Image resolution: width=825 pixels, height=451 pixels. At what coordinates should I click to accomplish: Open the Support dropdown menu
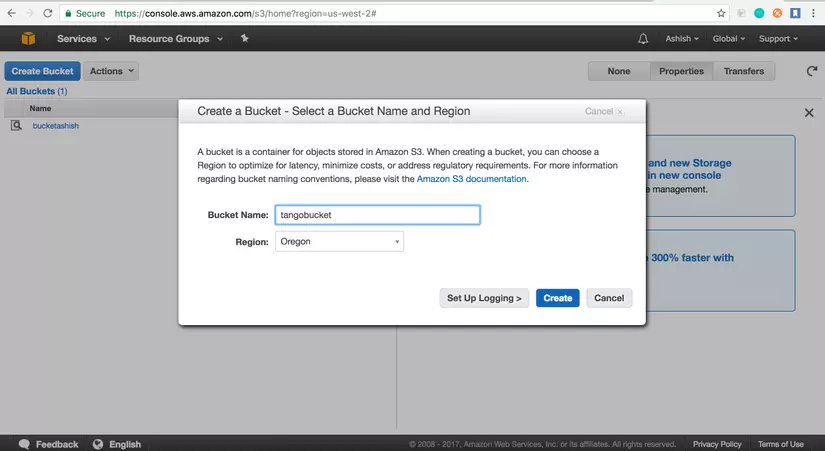click(x=778, y=38)
